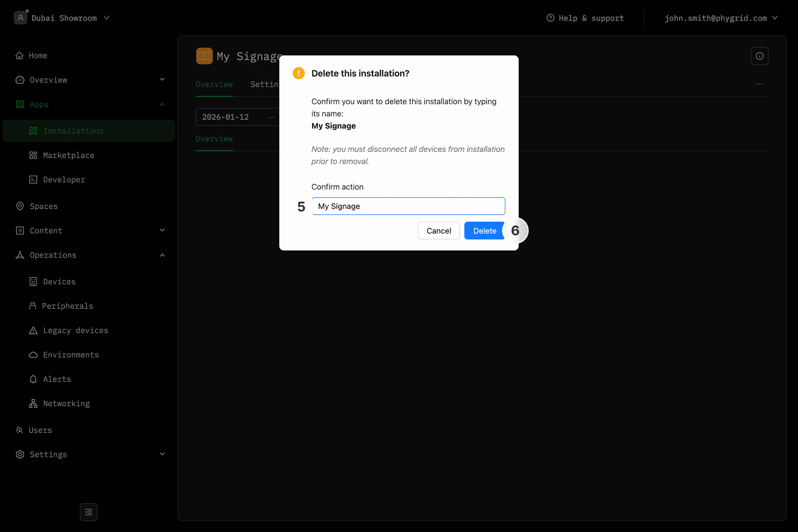This screenshot has width=798, height=532.
Task: Open the john.smith@phygrid.com account menu
Action: tap(720, 18)
